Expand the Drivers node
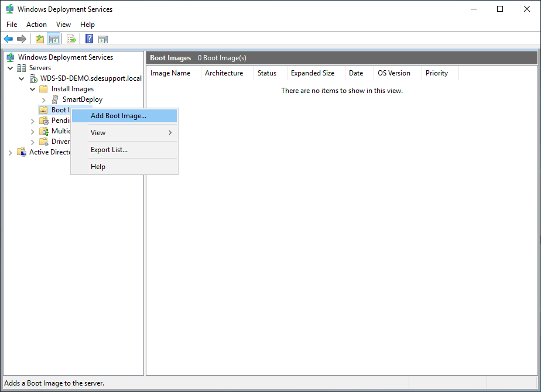 [32, 142]
